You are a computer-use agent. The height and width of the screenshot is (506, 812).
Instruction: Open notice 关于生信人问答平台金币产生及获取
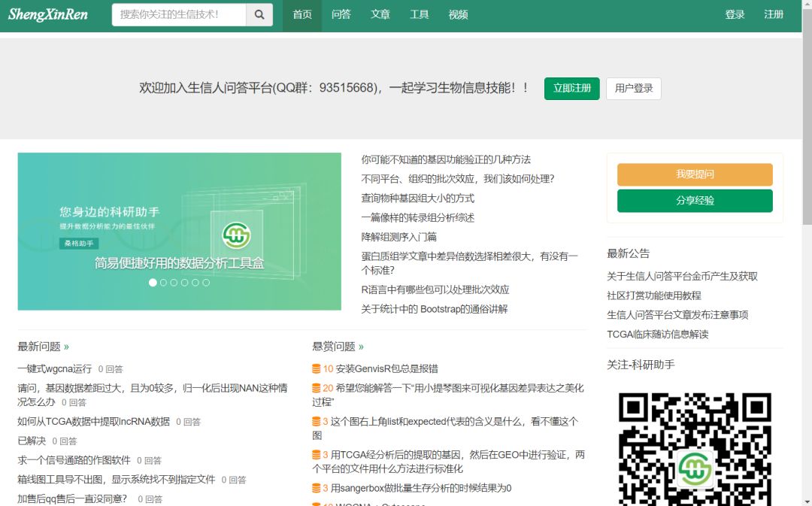click(682, 277)
